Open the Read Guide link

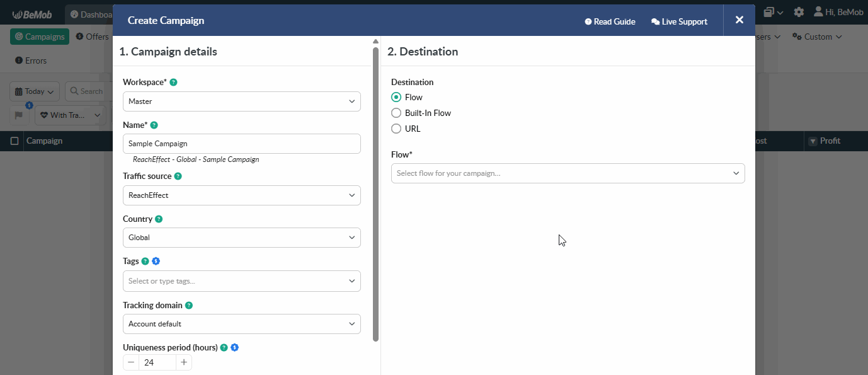pyautogui.click(x=610, y=21)
